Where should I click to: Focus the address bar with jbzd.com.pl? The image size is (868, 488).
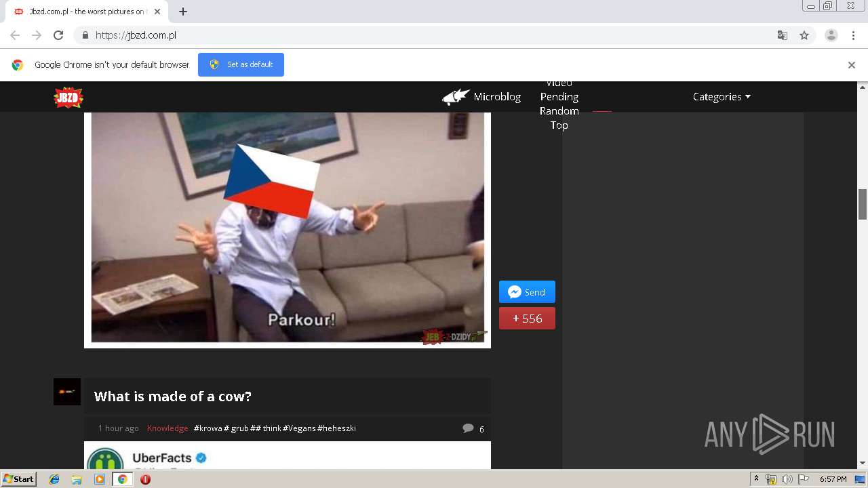(x=427, y=35)
